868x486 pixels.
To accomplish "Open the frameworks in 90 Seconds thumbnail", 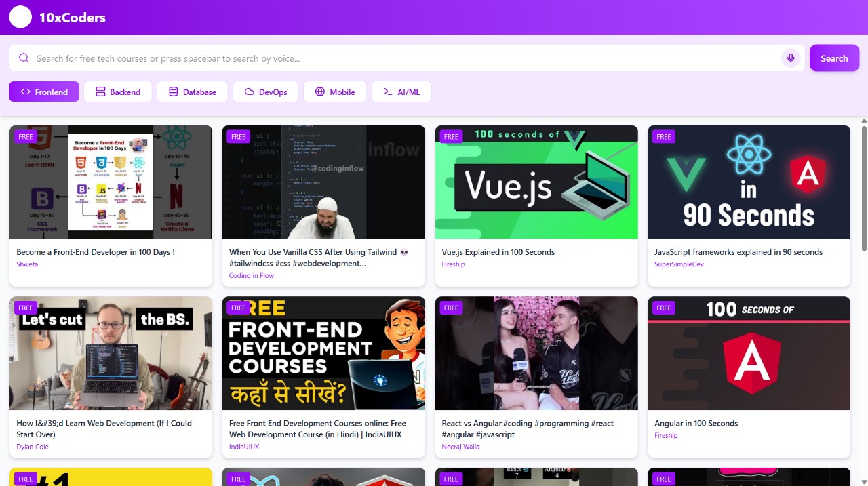I will [x=749, y=182].
